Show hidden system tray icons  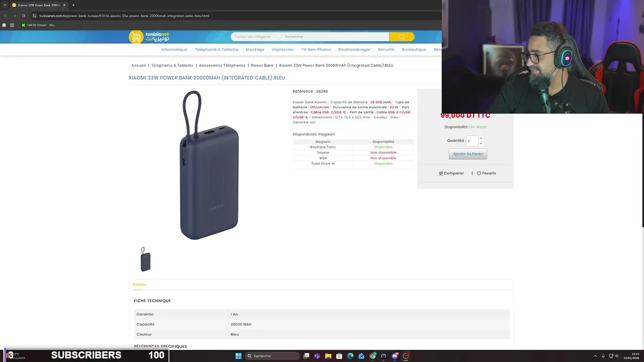coord(595,356)
